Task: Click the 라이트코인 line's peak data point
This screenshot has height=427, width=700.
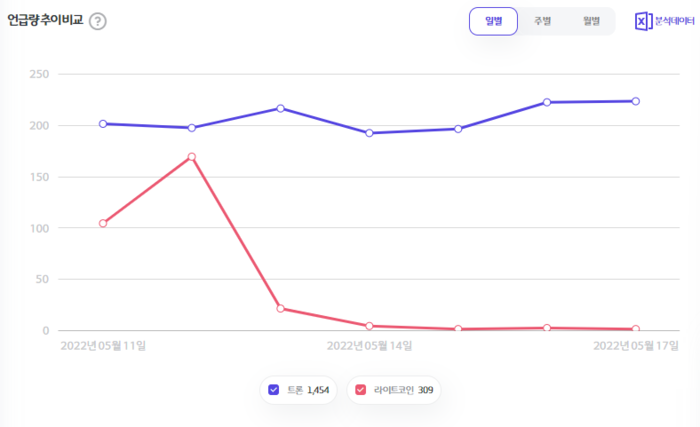Action: (191, 157)
